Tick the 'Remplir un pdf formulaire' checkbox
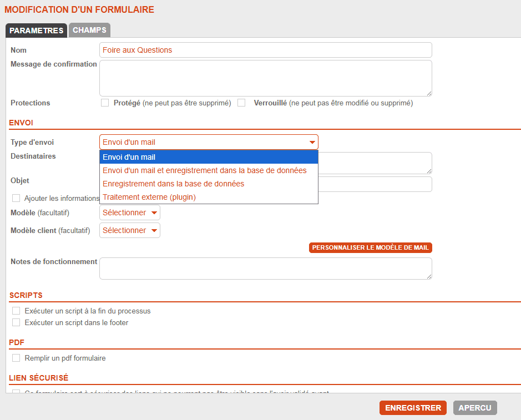The image size is (521, 420). coord(16,358)
